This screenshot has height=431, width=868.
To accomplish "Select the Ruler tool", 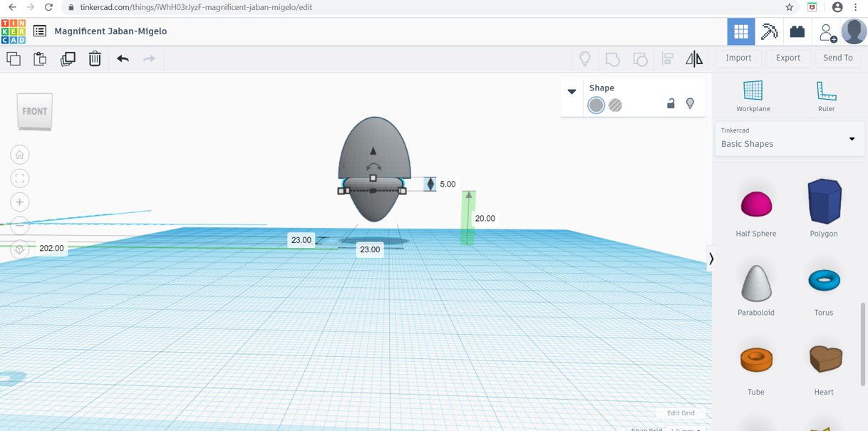I will [x=826, y=96].
